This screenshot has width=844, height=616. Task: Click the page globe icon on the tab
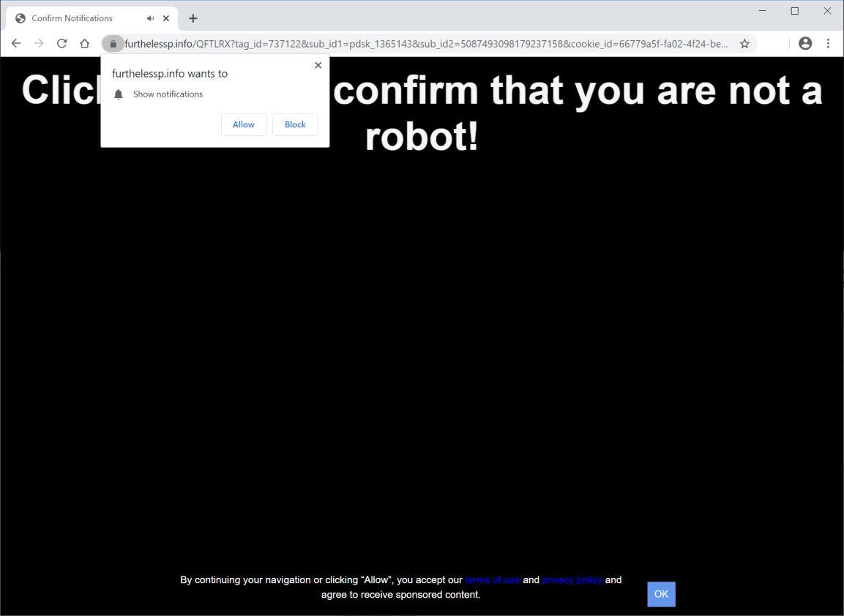coord(20,18)
